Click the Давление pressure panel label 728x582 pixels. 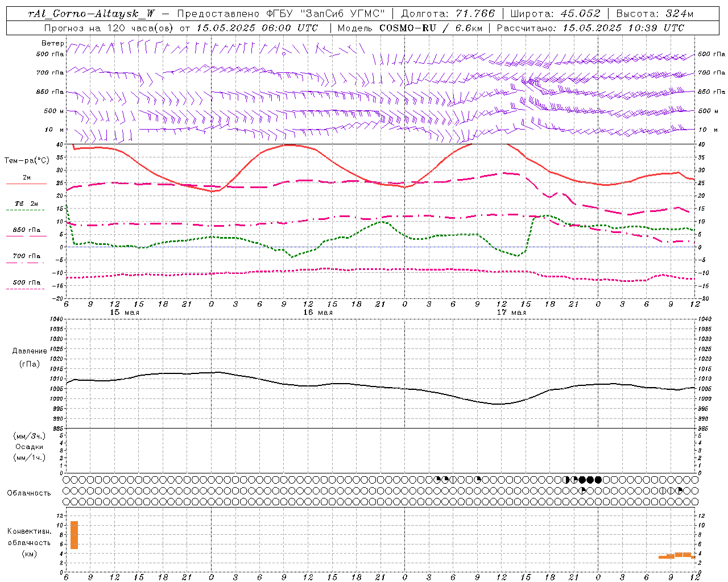coord(30,351)
